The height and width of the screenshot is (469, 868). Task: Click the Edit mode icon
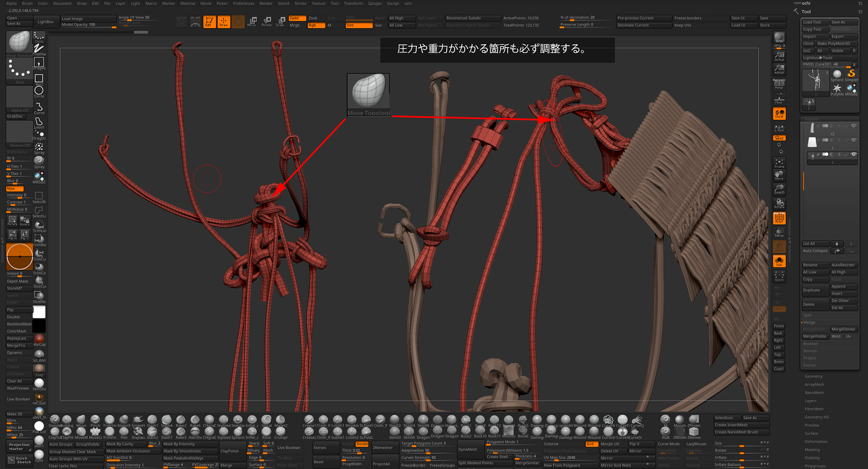(209, 22)
